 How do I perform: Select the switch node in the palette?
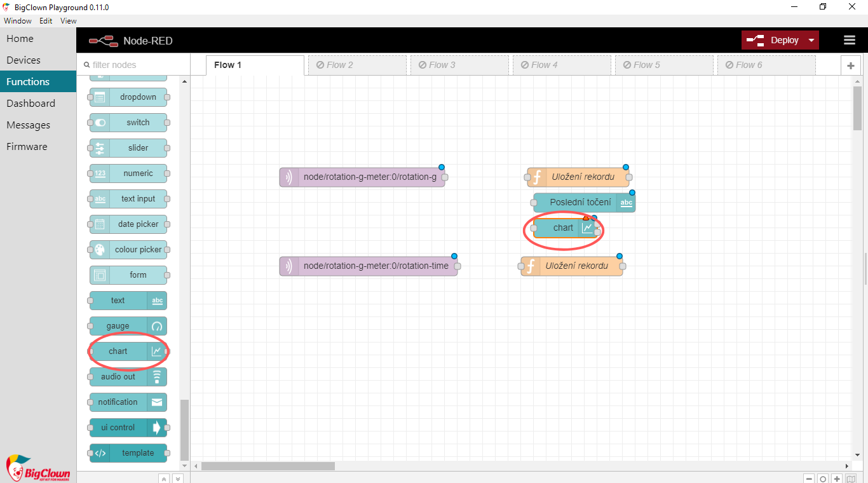(x=128, y=123)
